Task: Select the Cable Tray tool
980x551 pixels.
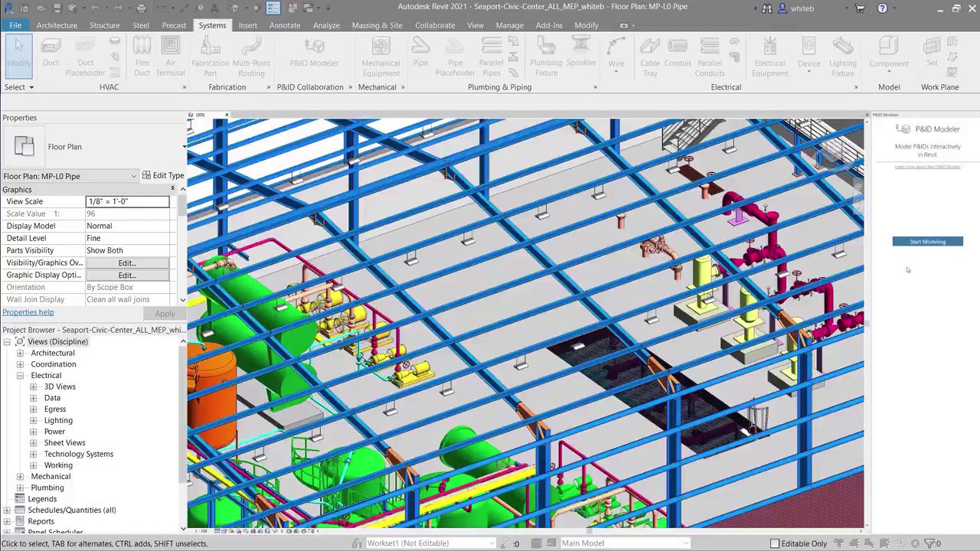Action: pos(650,57)
